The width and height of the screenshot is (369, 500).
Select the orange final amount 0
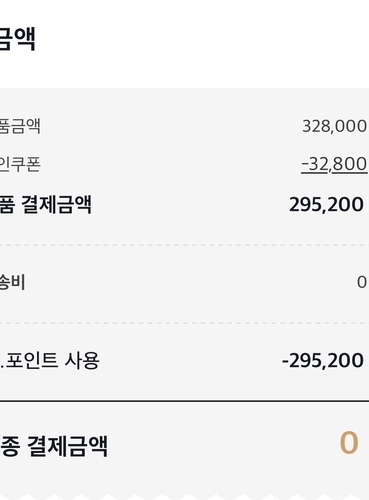349,443
